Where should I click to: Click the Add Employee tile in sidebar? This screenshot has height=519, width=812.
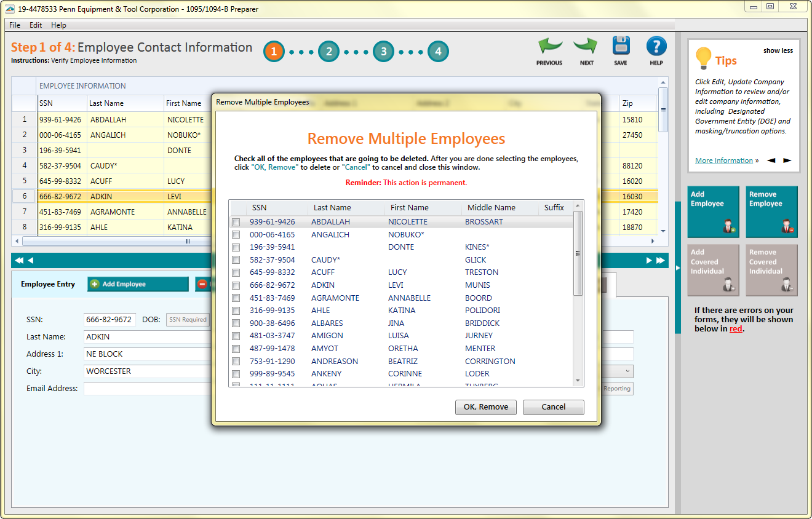click(x=713, y=212)
